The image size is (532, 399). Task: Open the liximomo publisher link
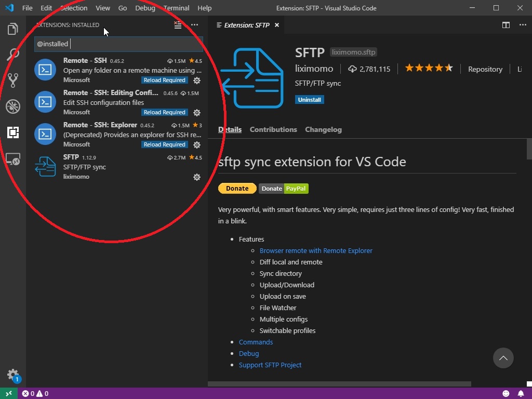pyautogui.click(x=314, y=69)
